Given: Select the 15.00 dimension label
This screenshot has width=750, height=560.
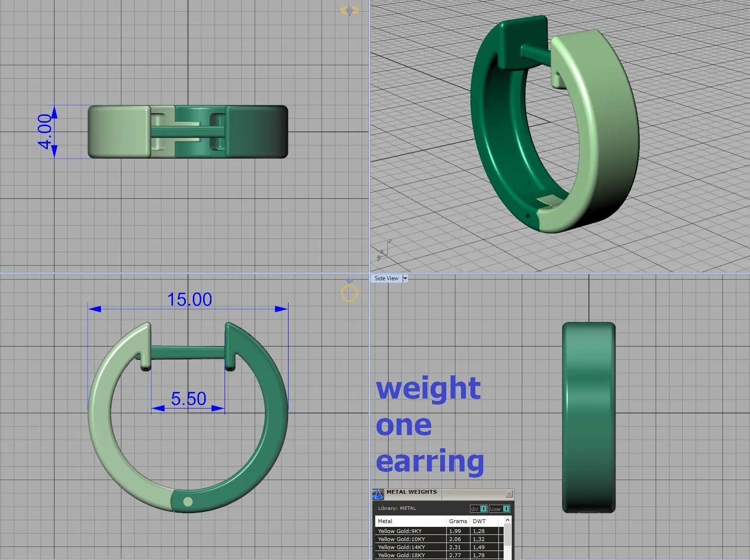Looking at the screenshot, I should pyautogui.click(x=190, y=300).
